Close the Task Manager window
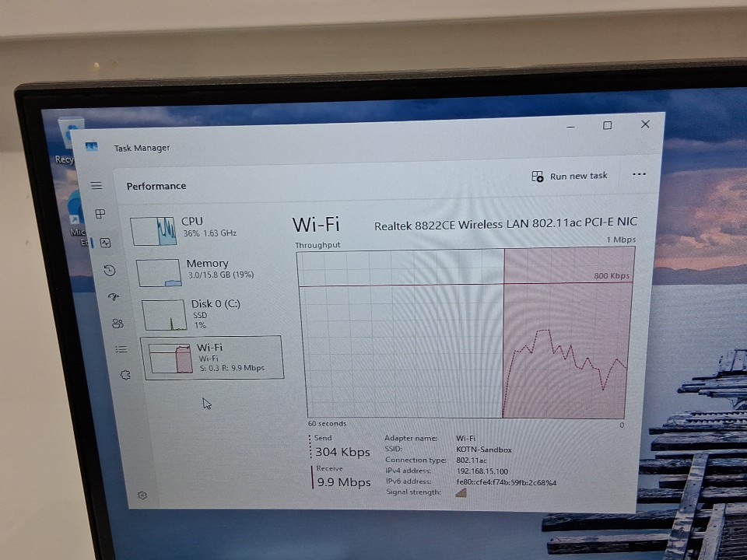Viewport: 747px width, 560px height. (x=645, y=124)
